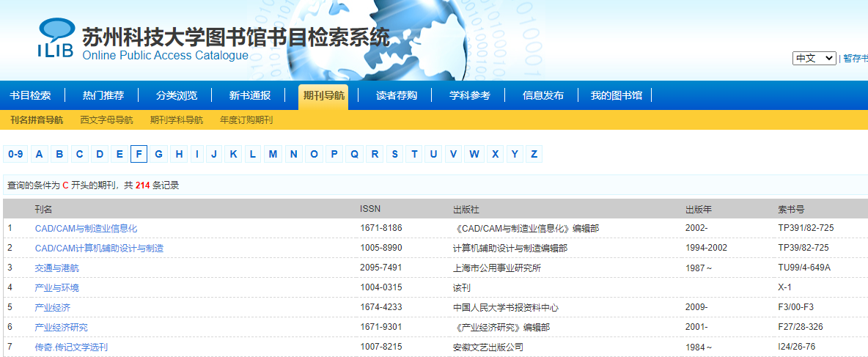Go to 分类浏览 in navigation bar
This screenshot has height=357, width=868.
(177, 95)
